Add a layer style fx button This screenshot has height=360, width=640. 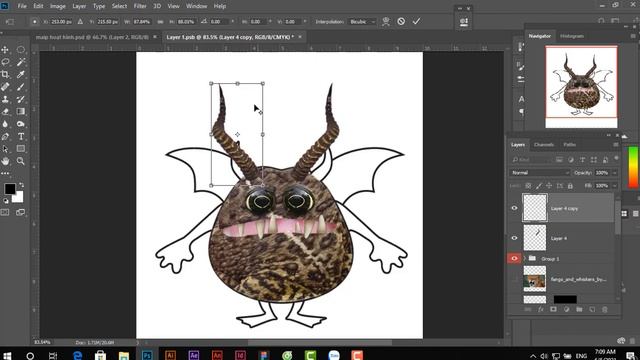540,309
